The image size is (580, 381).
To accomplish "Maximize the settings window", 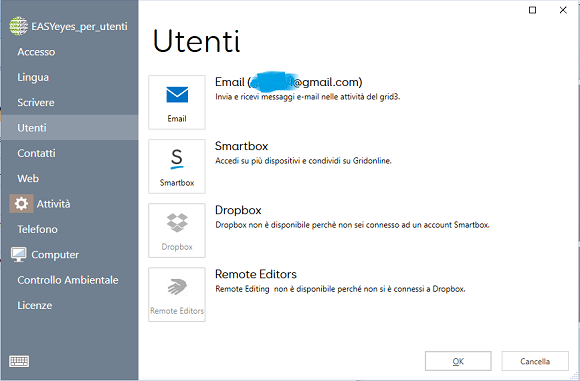I will click(x=532, y=10).
